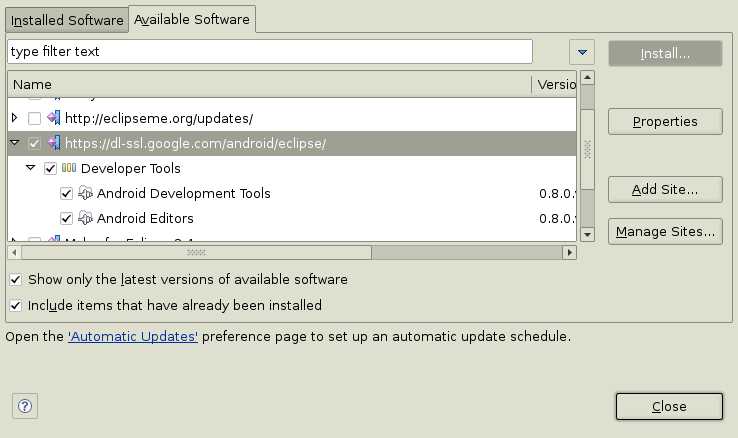The height and width of the screenshot is (438, 738).
Task: Select the 'Android Editors' row text
Action: pyautogui.click(x=145, y=218)
